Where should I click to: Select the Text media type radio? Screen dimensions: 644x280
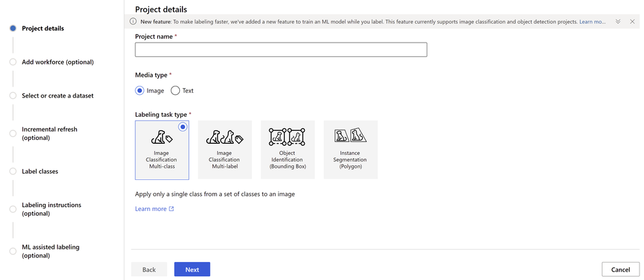tap(175, 90)
